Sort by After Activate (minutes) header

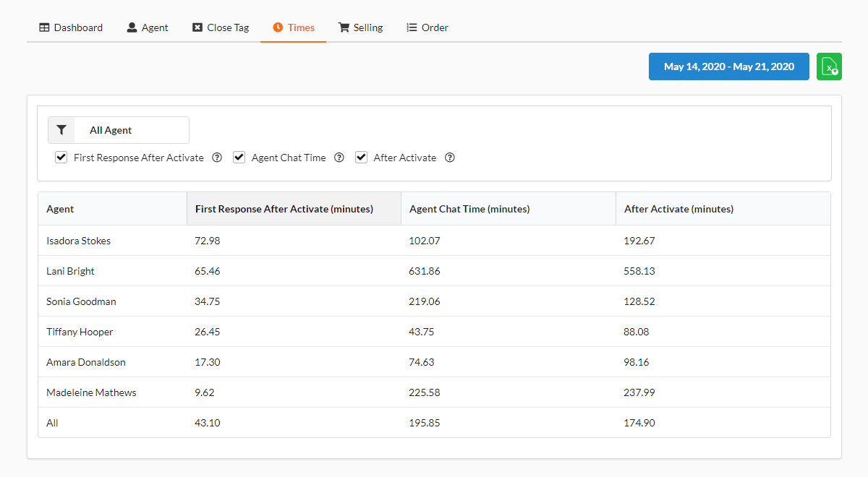pos(723,209)
